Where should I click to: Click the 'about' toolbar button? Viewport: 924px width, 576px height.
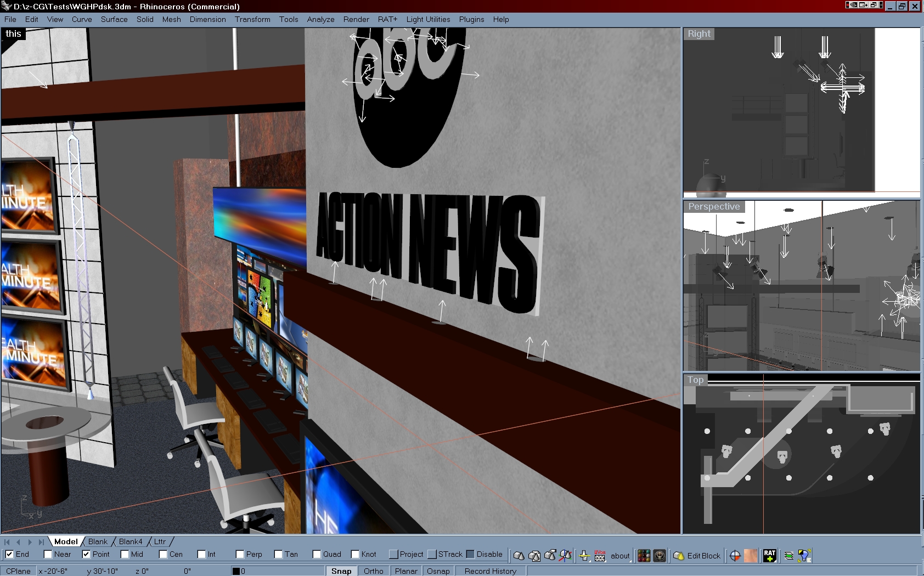tap(620, 556)
